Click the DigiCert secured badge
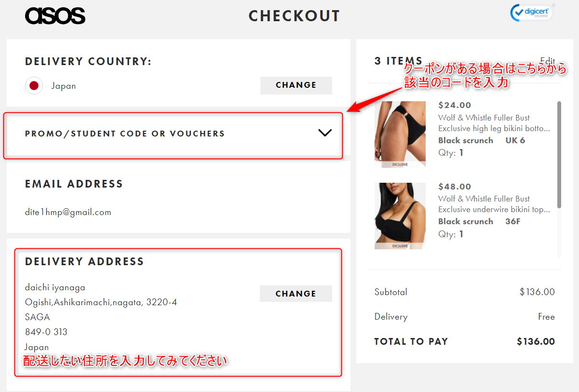 click(x=532, y=13)
